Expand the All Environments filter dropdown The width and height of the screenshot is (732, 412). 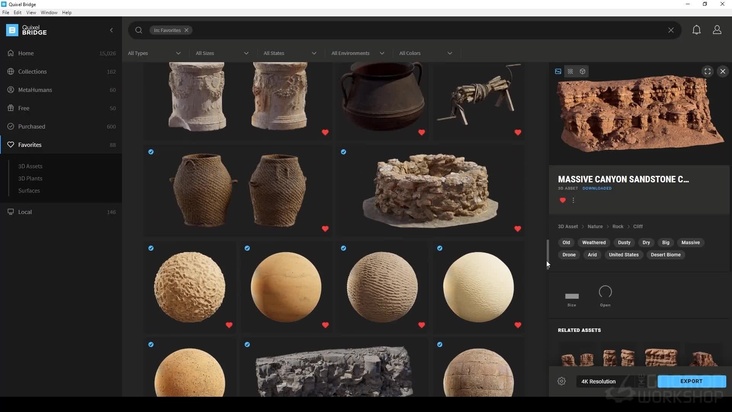357,53
